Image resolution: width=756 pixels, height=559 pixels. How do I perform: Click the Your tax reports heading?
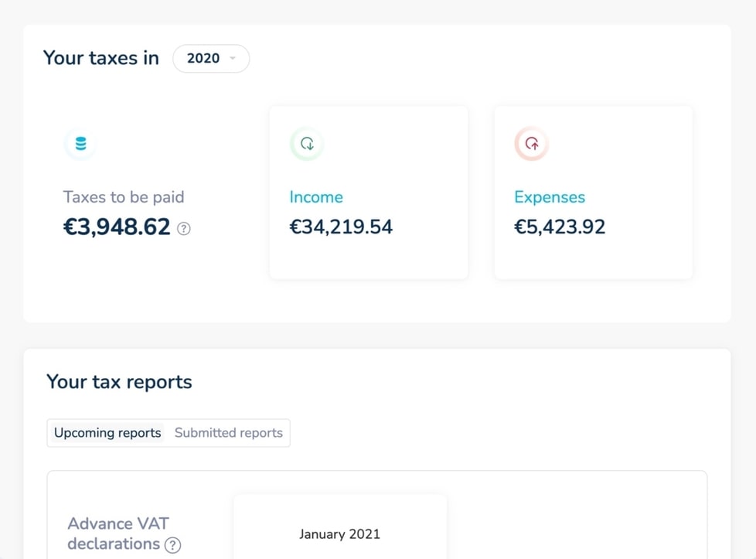point(119,382)
